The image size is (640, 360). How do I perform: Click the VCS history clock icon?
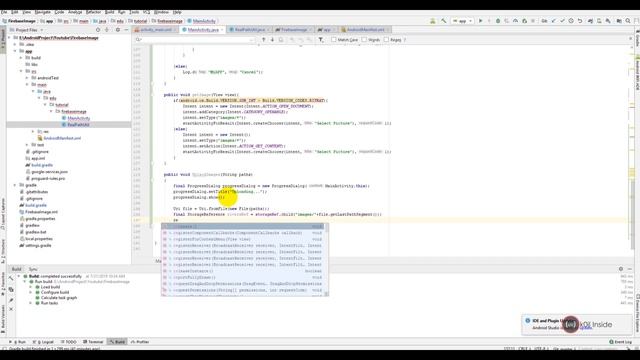[x=571, y=21]
